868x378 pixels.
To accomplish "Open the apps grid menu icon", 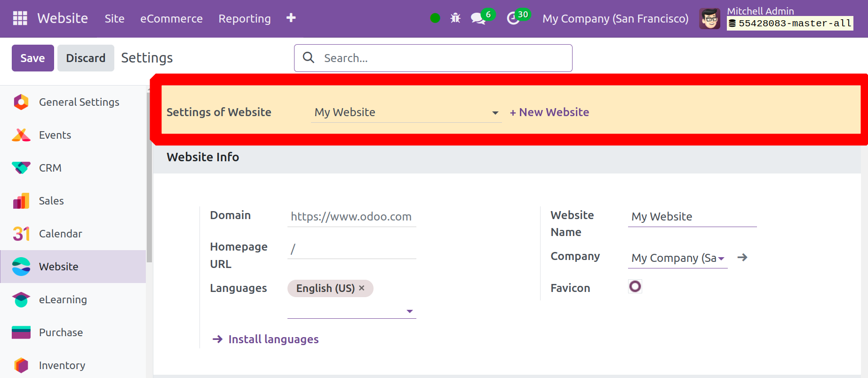I will pyautogui.click(x=20, y=18).
